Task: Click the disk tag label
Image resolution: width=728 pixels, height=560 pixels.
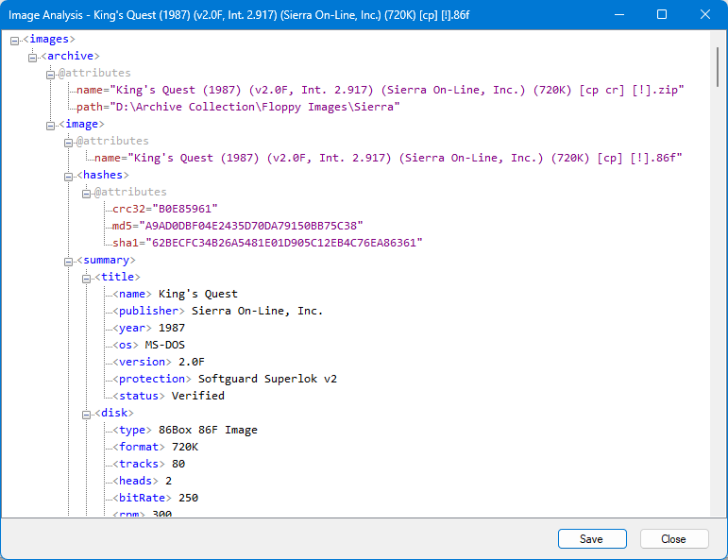Action: tap(114, 413)
